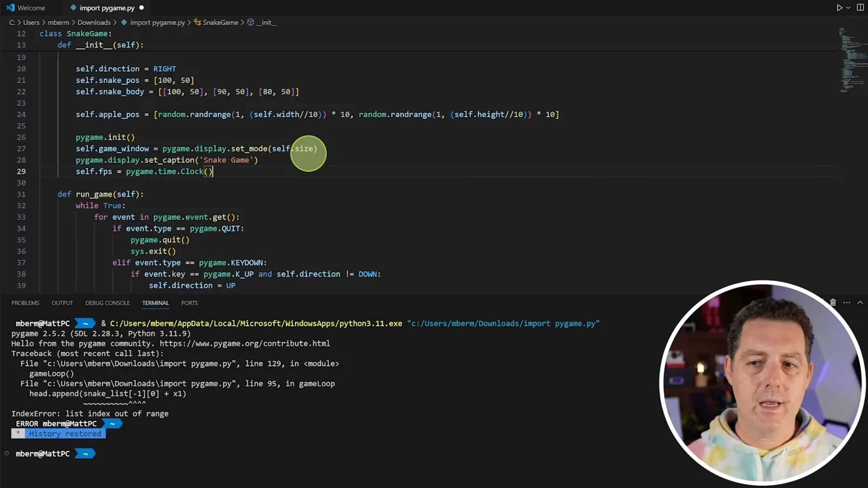Click 'elif event.type == pygame.KEYDOWN:' line

(x=189, y=262)
